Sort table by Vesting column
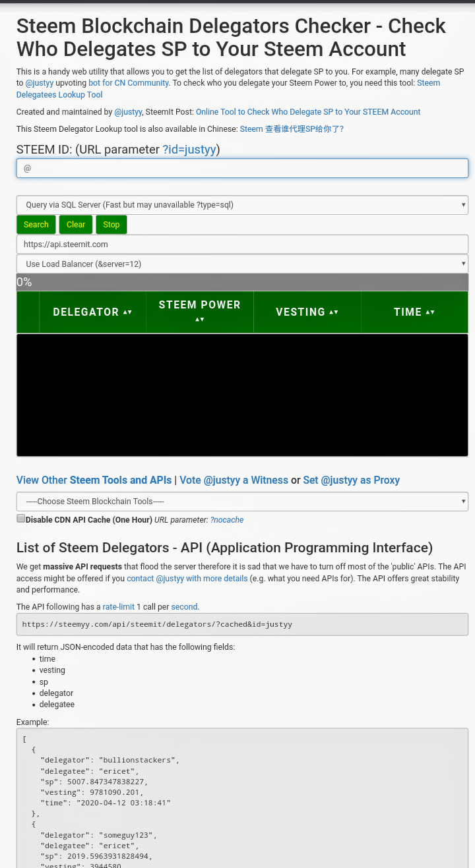This screenshot has height=868, width=475. pos(307,312)
